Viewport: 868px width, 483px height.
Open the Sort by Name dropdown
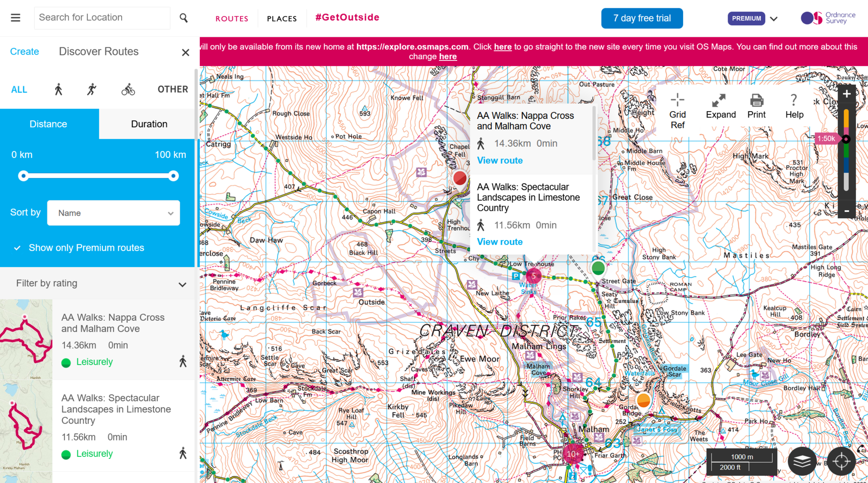click(x=113, y=213)
